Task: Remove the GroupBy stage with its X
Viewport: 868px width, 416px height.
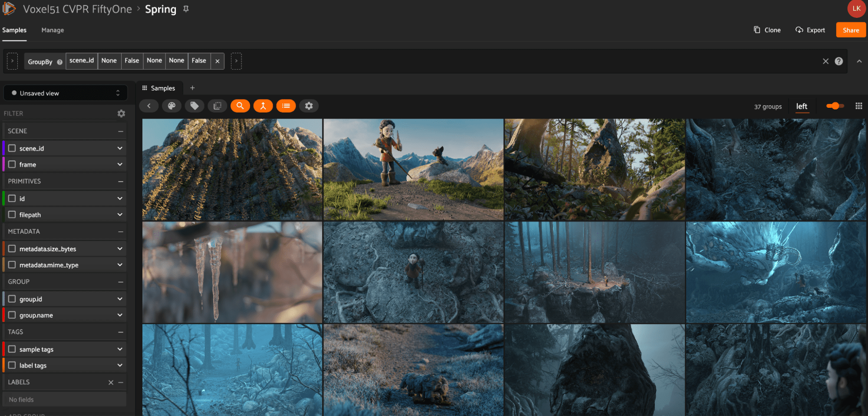Action: tap(217, 61)
